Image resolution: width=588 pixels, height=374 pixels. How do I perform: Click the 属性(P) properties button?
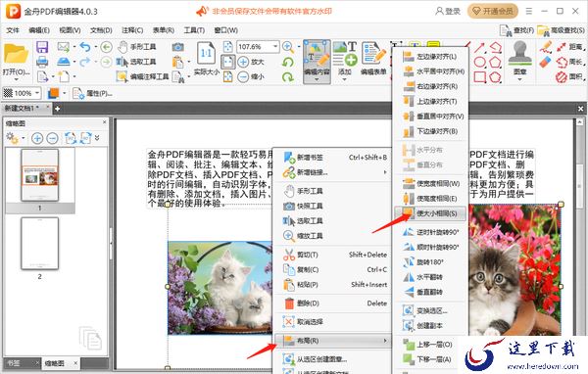click(93, 93)
